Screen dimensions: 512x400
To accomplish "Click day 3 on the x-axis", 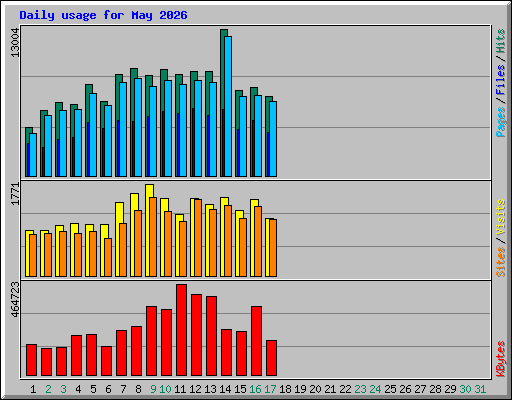I will (63, 389).
